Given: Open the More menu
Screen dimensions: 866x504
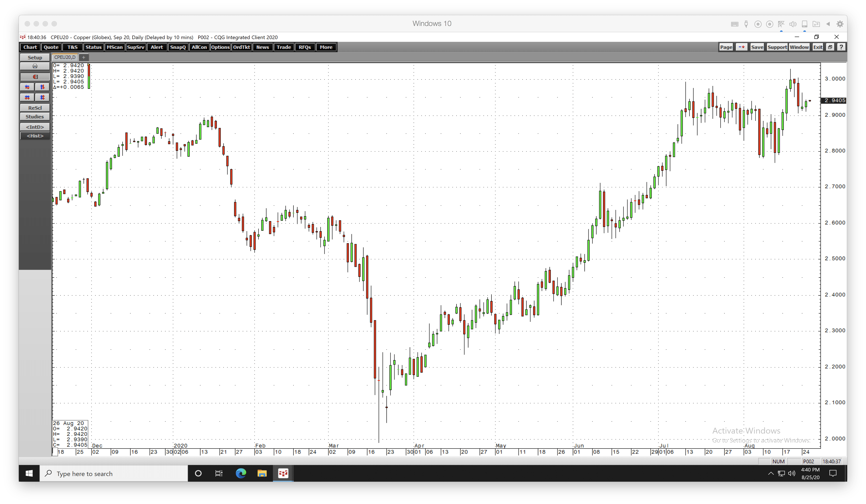Looking at the screenshot, I should point(326,47).
